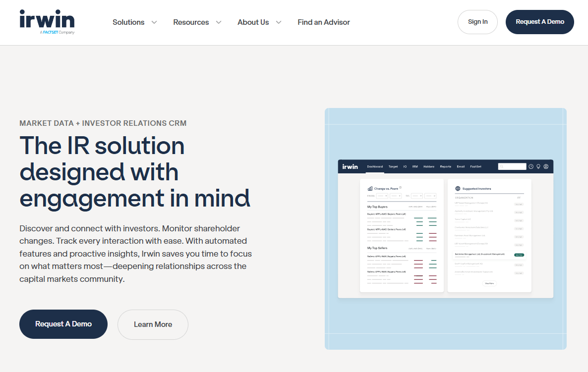Go to Find an Advisor

[324, 22]
